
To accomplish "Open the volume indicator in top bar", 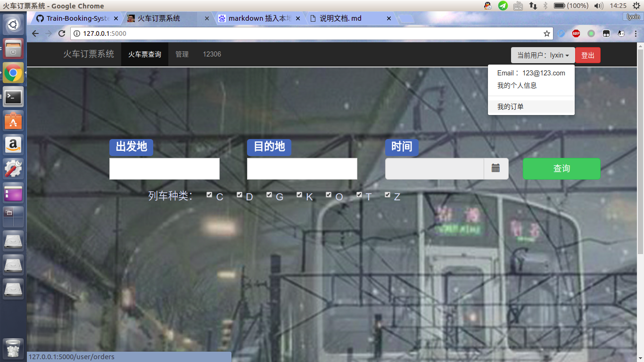I will [x=599, y=6].
